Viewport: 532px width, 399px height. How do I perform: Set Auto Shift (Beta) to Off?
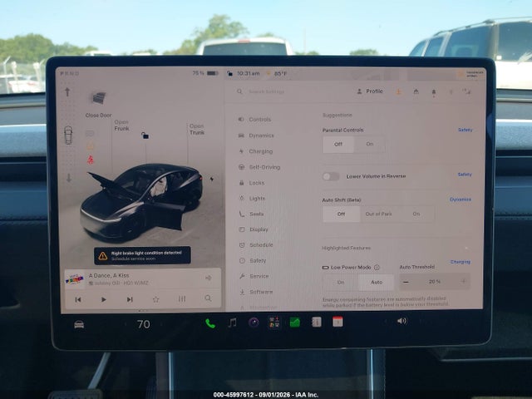pyautogui.click(x=341, y=214)
